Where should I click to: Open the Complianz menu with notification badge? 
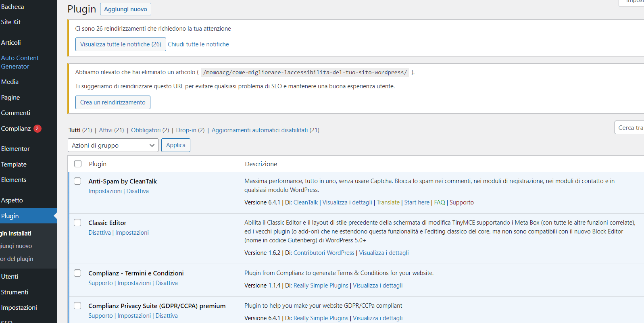tap(16, 129)
